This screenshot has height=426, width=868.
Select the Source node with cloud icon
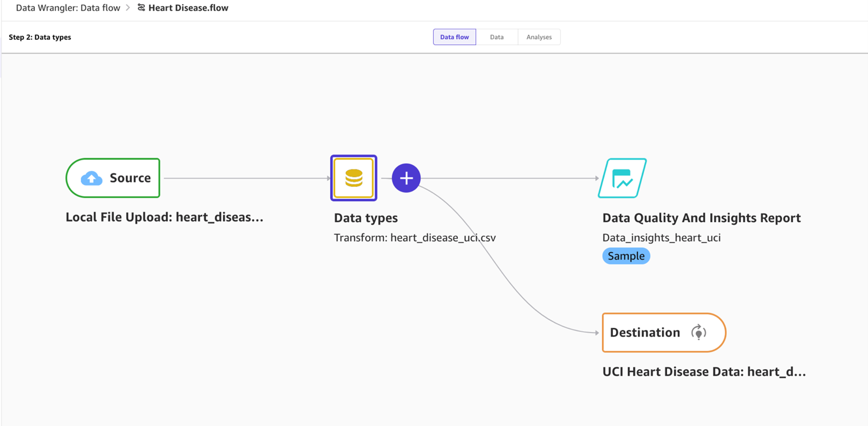coord(113,178)
